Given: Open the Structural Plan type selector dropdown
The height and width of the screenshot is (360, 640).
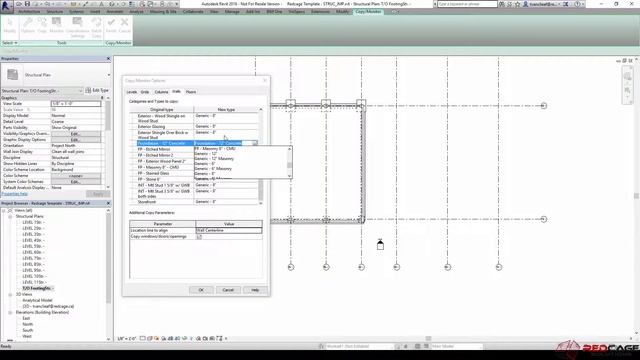Looking at the screenshot, I should (x=109, y=75).
